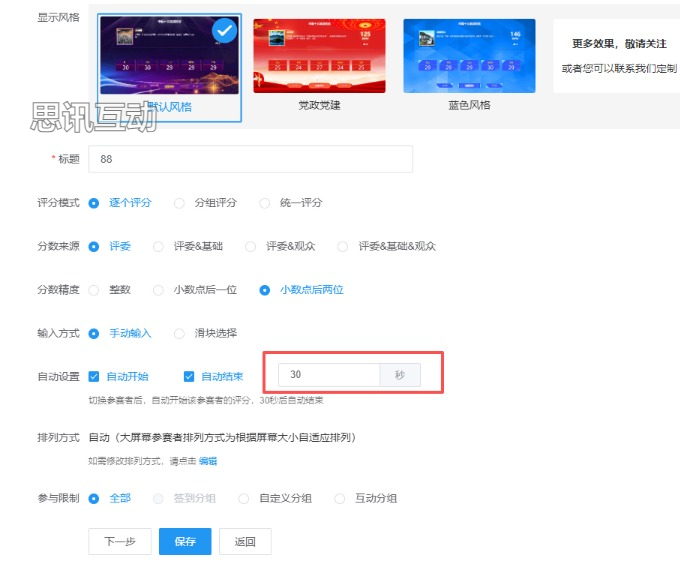Choose 统一评分 scoring mode
This screenshot has height=565, width=680.
265,203
